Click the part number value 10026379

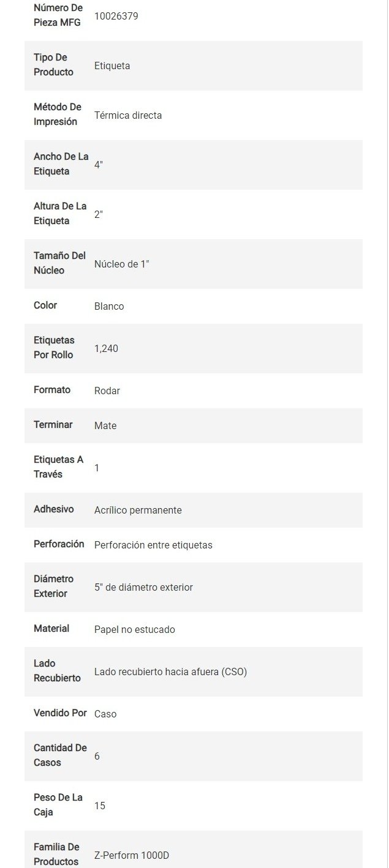click(116, 16)
